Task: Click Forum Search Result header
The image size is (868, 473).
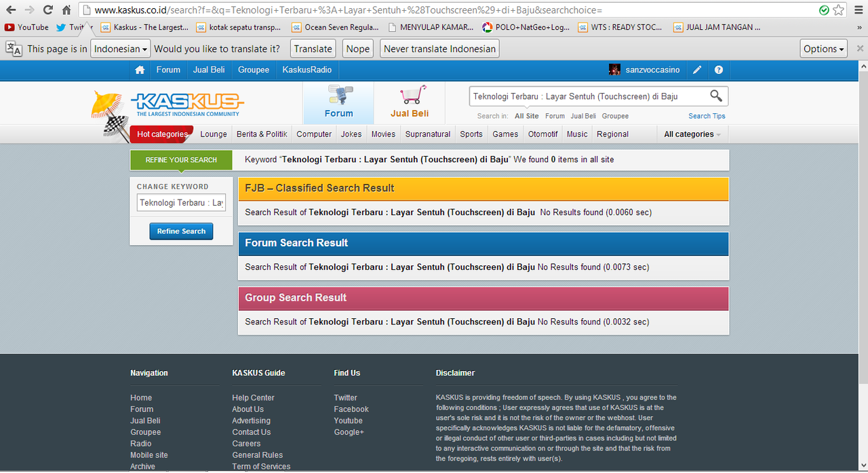Action: click(x=483, y=243)
